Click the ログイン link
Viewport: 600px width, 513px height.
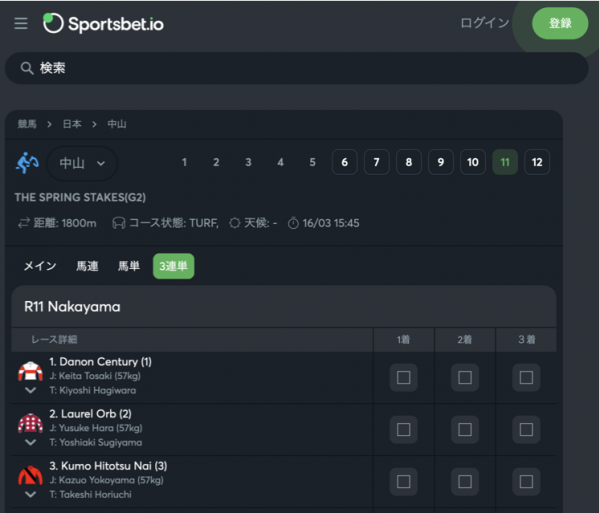tap(484, 23)
